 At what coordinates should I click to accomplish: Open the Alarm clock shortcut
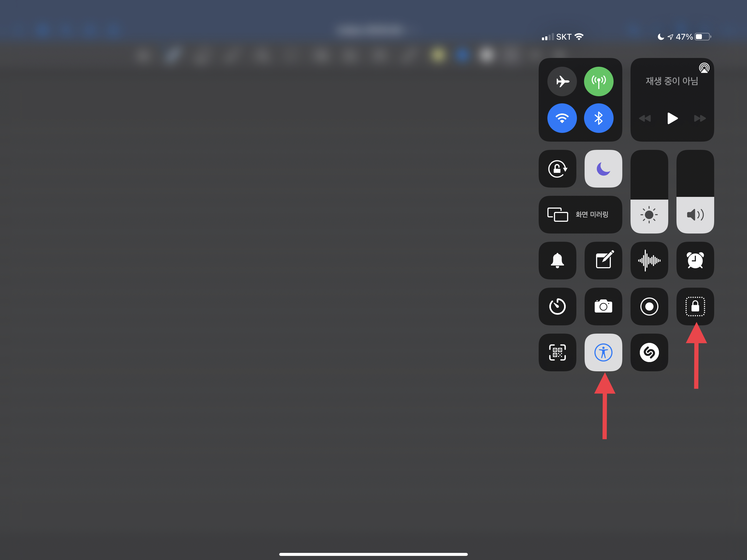pos(695,260)
